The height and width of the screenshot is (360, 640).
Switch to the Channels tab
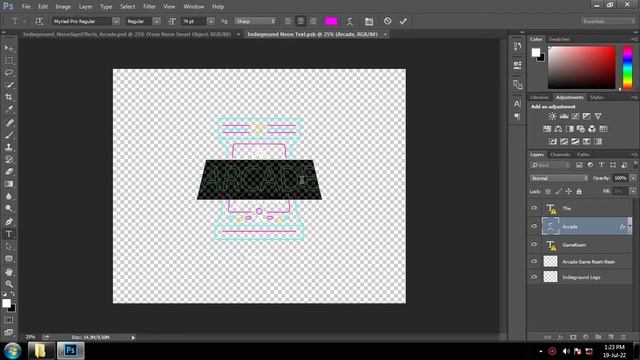pyautogui.click(x=560, y=155)
